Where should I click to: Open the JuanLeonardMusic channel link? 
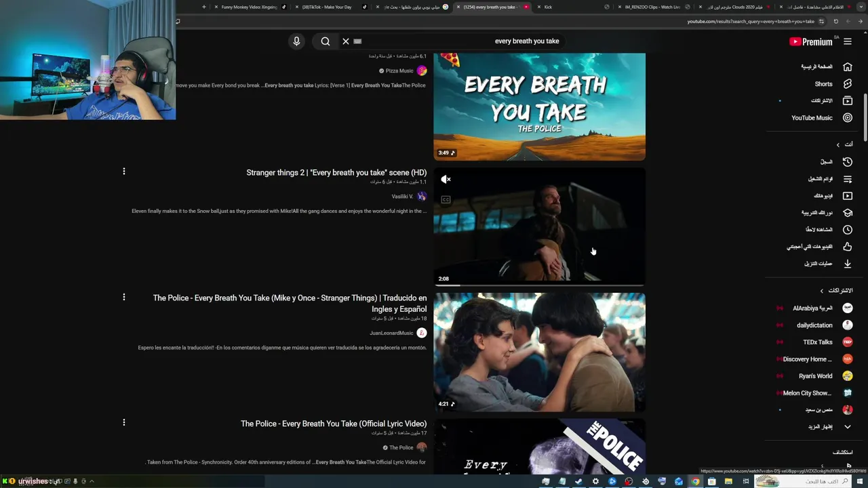pos(391,333)
